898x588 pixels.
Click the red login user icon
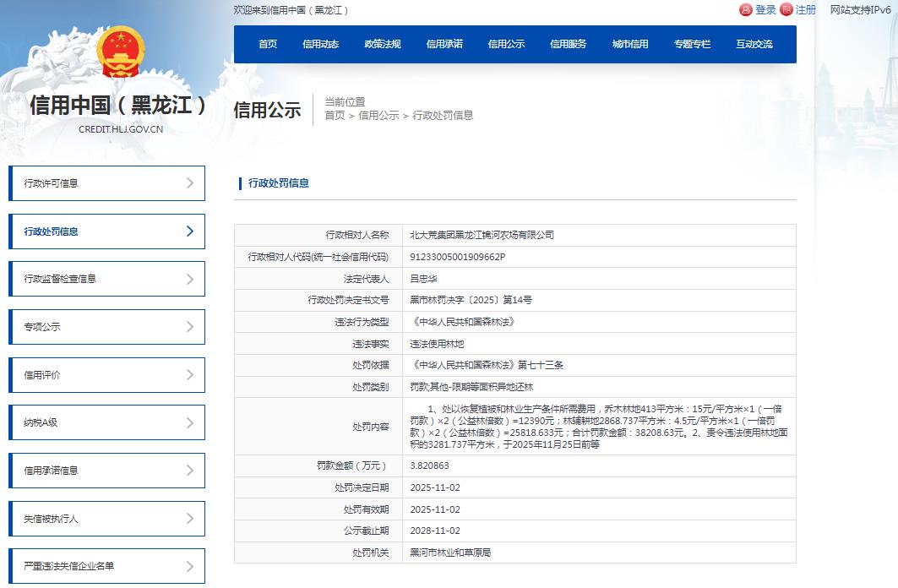point(745,10)
